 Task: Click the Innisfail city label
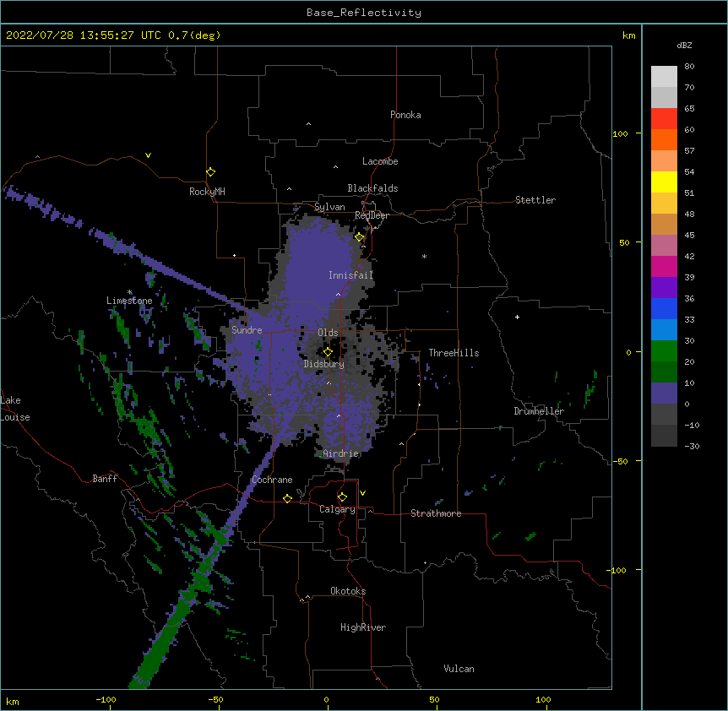point(350,275)
